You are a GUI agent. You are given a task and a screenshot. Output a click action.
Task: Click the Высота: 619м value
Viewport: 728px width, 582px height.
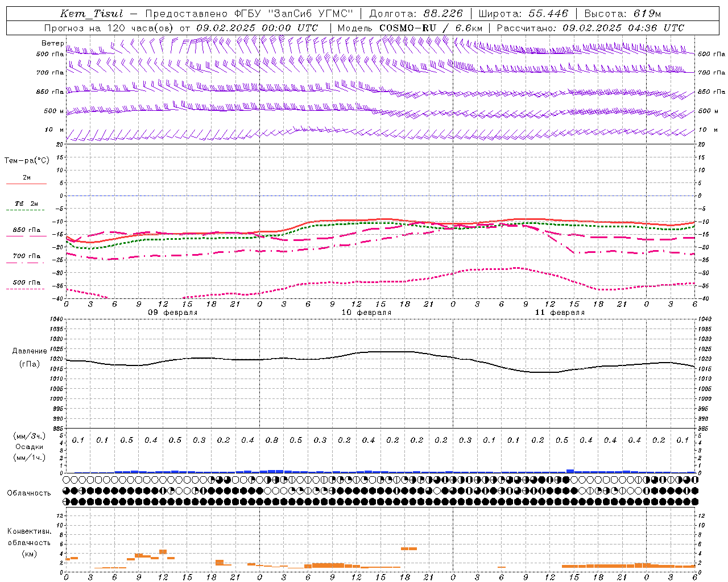tap(623, 14)
